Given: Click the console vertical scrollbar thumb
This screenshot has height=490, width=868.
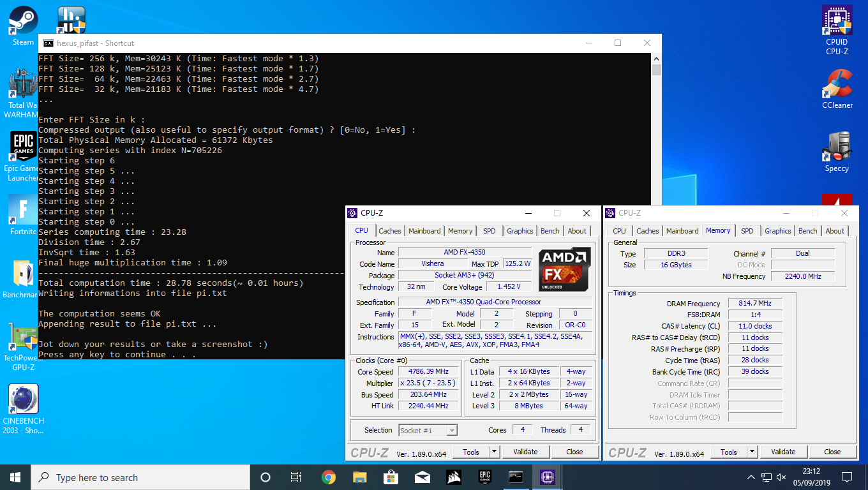Looking at the screenshot, I should (656, 70).
